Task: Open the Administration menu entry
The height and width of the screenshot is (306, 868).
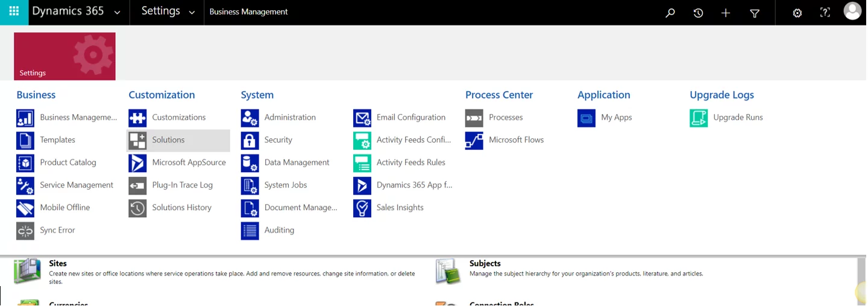Action: point(290,118)
